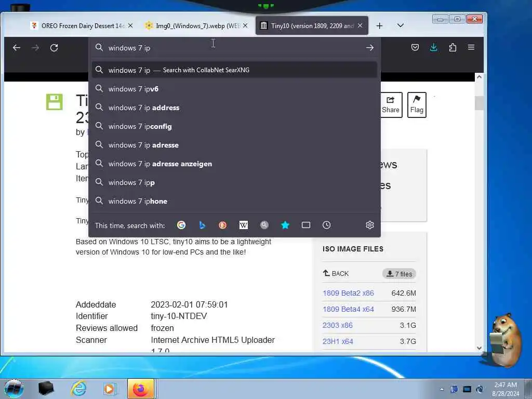The width and height of the screenshot is (532, 399).
Task: Click the Share button
Action: click(x=391, y=105)
